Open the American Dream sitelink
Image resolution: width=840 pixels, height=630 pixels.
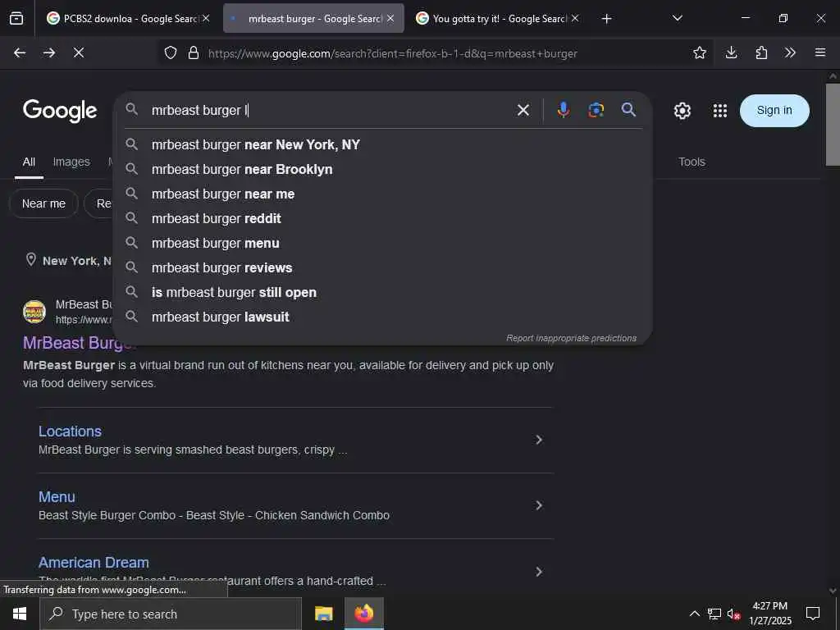pyautogui.click(x=94, y=563)
